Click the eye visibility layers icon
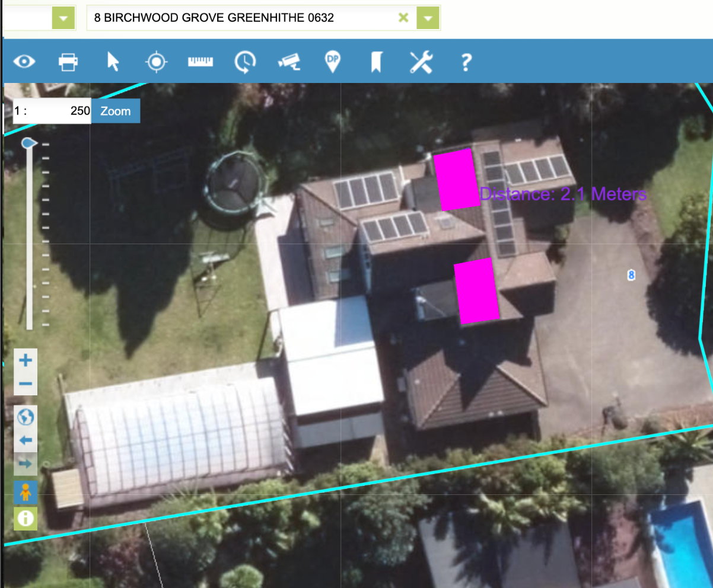713x588 pixels. pyautogui.click(x=24, y=62)
